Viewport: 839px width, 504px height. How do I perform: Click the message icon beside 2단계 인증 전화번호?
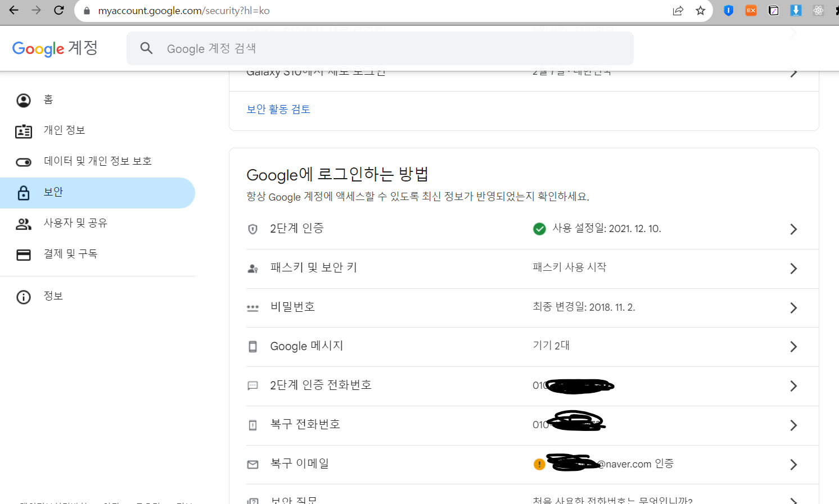coord(253,385)
